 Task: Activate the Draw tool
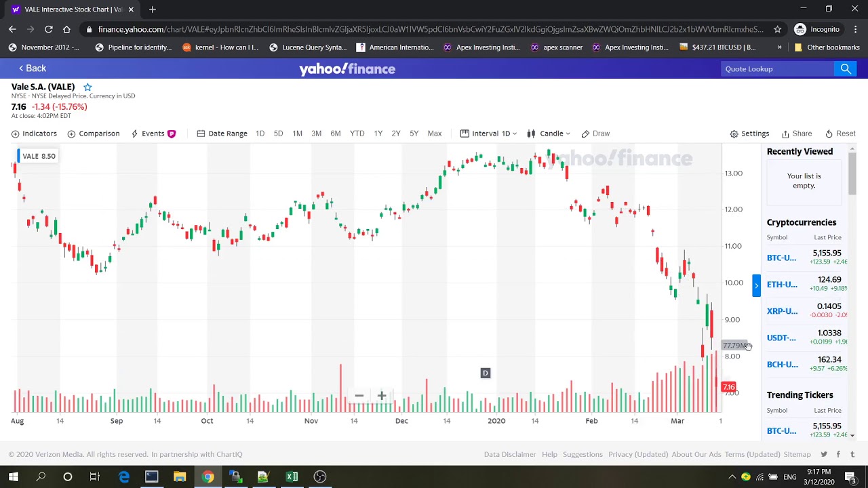pos(595,134)
